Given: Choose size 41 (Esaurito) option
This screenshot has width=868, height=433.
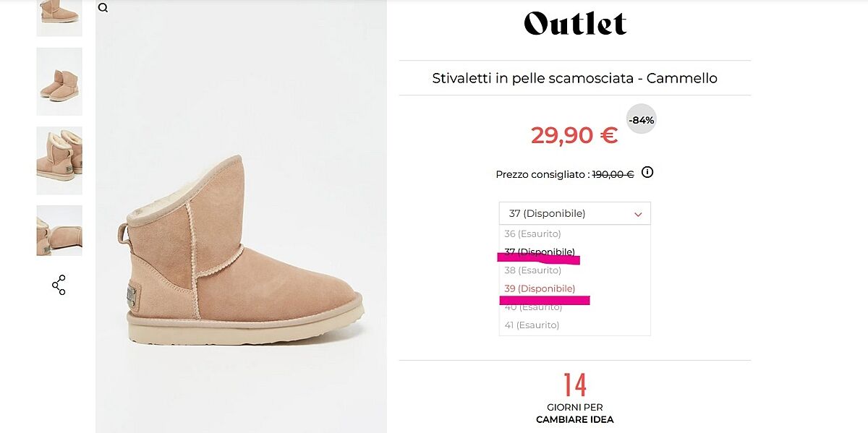Looking at the screenshot, I should click(532, 325).
